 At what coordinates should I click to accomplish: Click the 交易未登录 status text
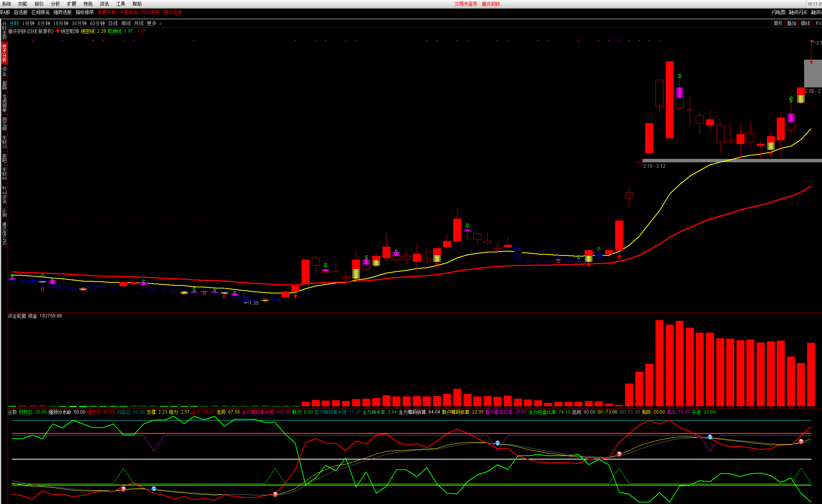click(x=466, y=4)
